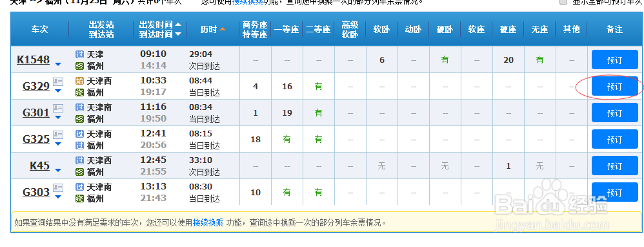The width and height of the screenshot is (644, 247).
Task: Click the 备注 column header
Action: point(615,29)
